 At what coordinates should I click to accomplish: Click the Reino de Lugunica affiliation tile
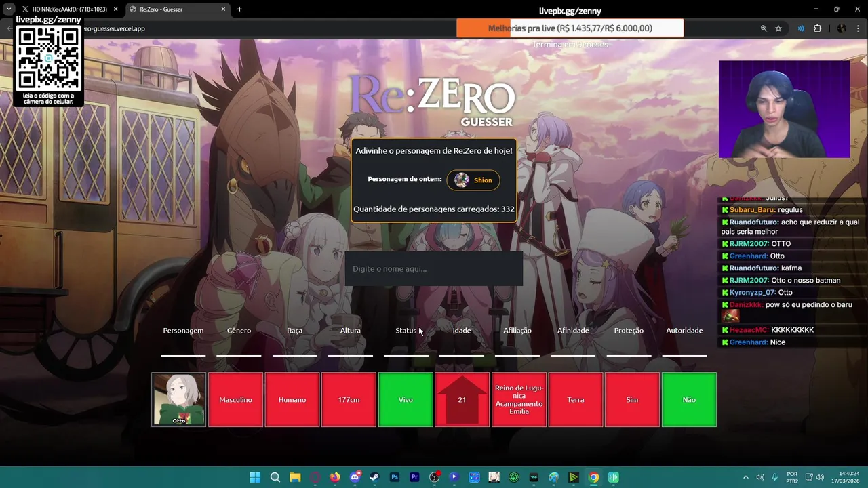coord(519,400)
